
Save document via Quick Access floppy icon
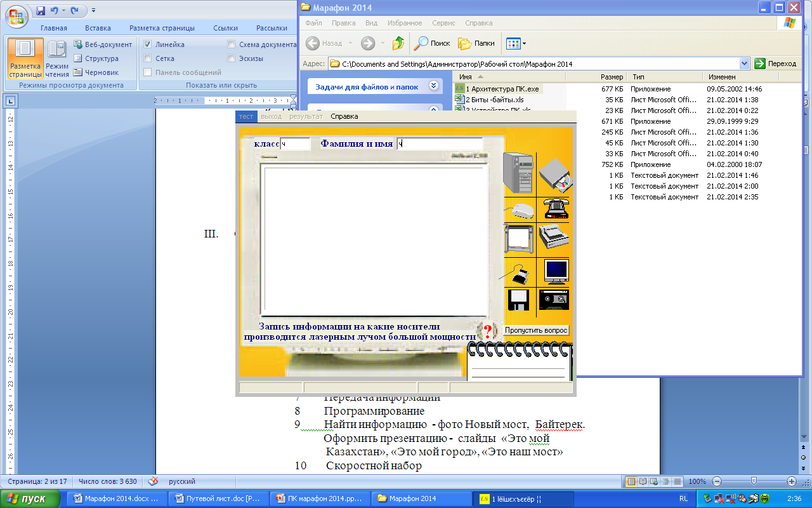click(41, 10)
